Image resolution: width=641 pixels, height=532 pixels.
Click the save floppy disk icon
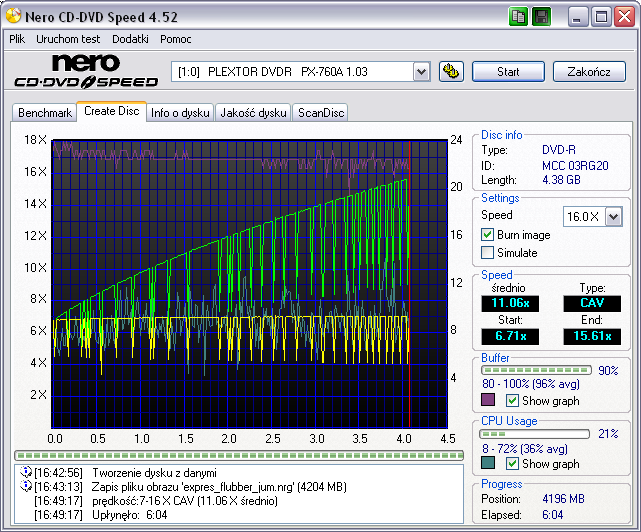coord(542,17)
